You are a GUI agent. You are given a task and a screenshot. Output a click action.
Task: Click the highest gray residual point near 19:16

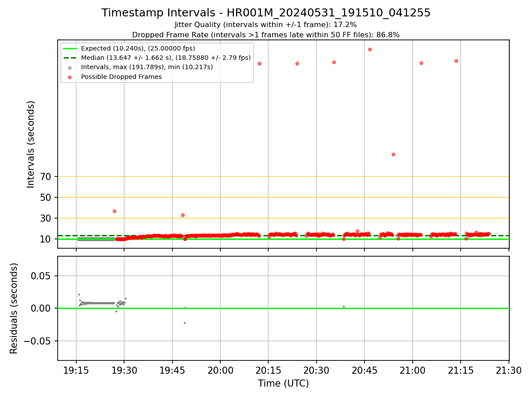tap(79, 294)
